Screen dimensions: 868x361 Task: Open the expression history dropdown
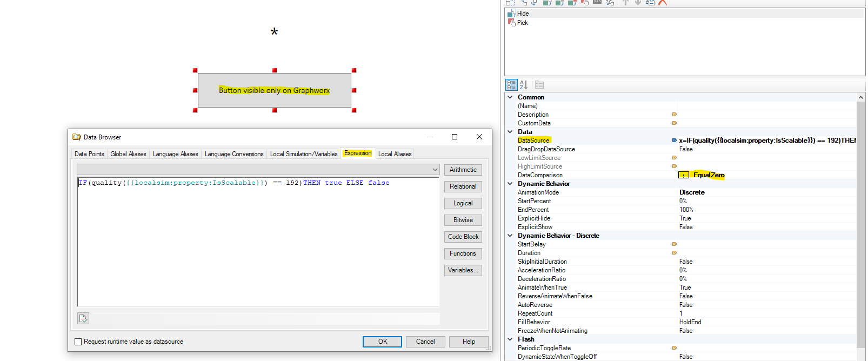(x=435, y=170)
